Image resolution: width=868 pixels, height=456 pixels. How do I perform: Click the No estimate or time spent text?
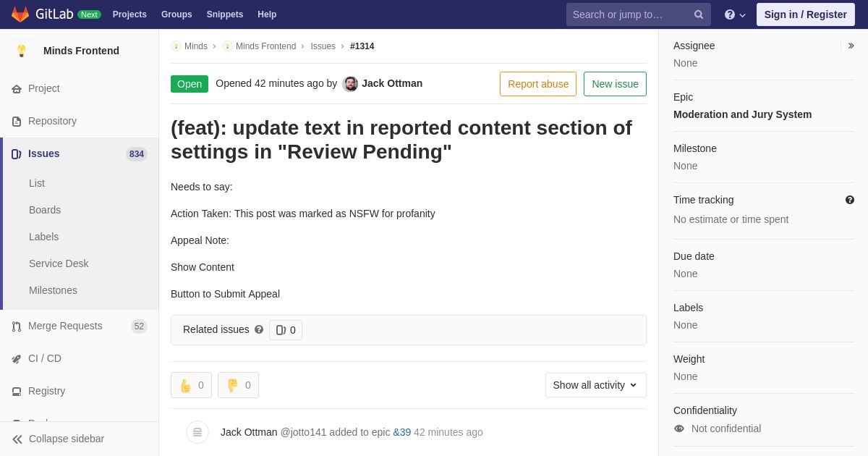click(731, 219)
